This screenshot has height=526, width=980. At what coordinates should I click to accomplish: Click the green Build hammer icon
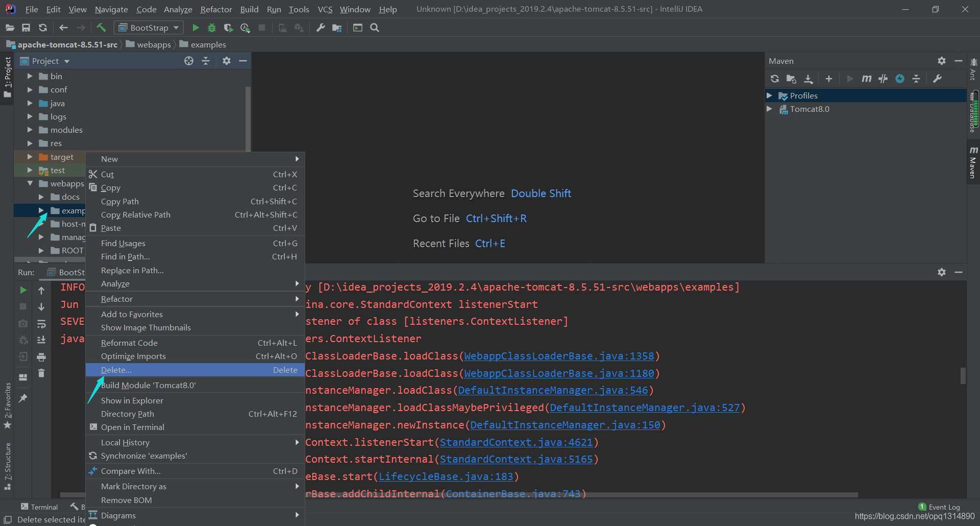pos(101,28)
